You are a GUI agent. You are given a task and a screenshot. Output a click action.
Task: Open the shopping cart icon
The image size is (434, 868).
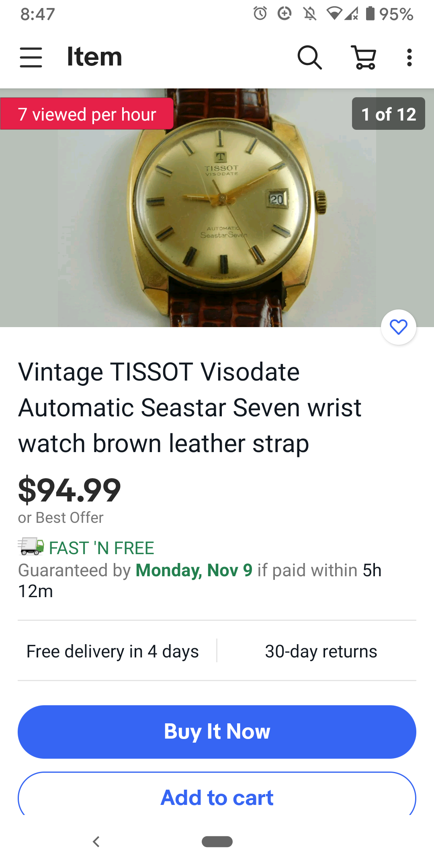click(x=364, y=57)
